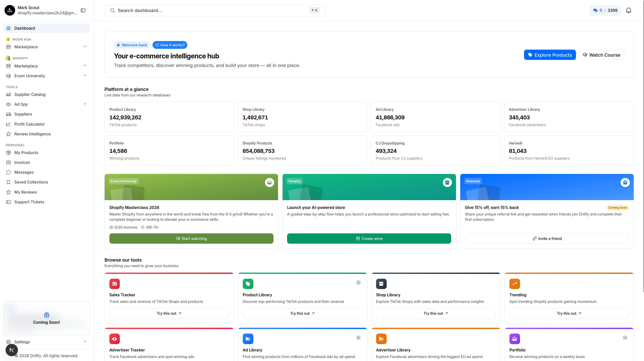Click the Coming Soon gift card
644x361 pixels.
click(47, 318)
